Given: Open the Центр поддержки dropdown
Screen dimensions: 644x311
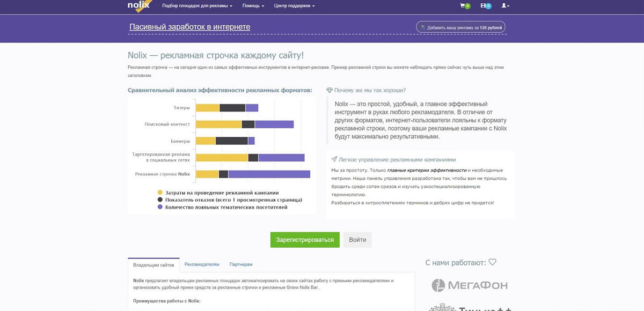Looking at the screenshot, I should coord(294,6).
